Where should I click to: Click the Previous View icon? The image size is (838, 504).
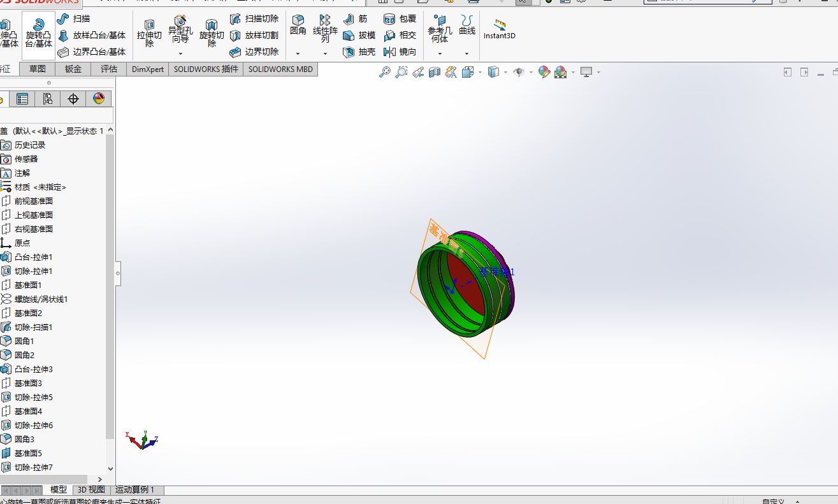[418, 72]
